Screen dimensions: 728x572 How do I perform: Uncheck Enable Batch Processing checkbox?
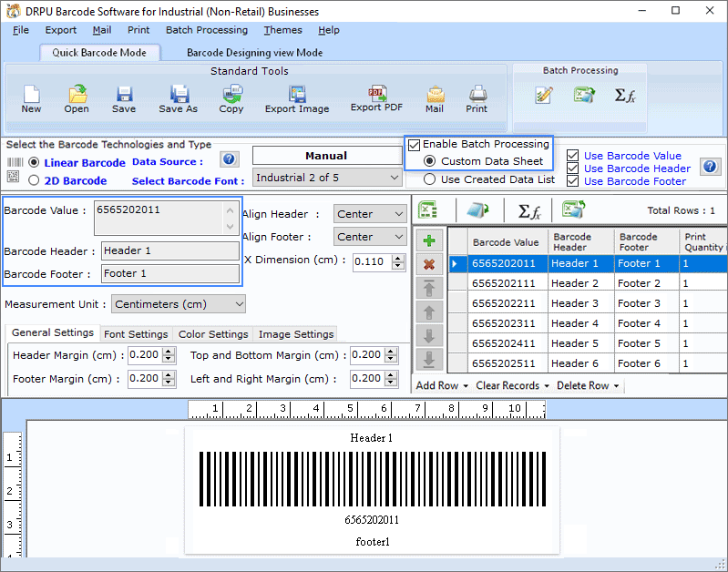pos(414,146)
